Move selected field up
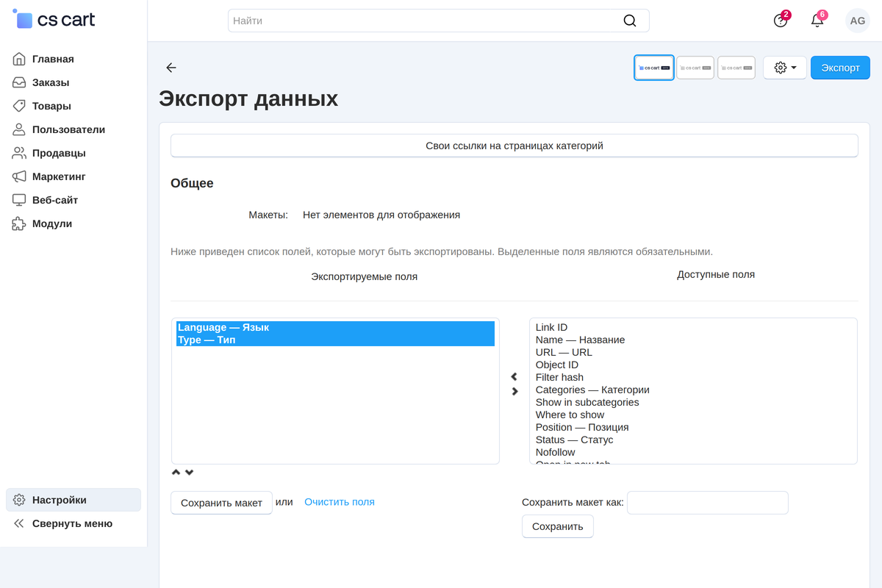The width and height of the screenshot is (882, 588). [x=176, y=473]
